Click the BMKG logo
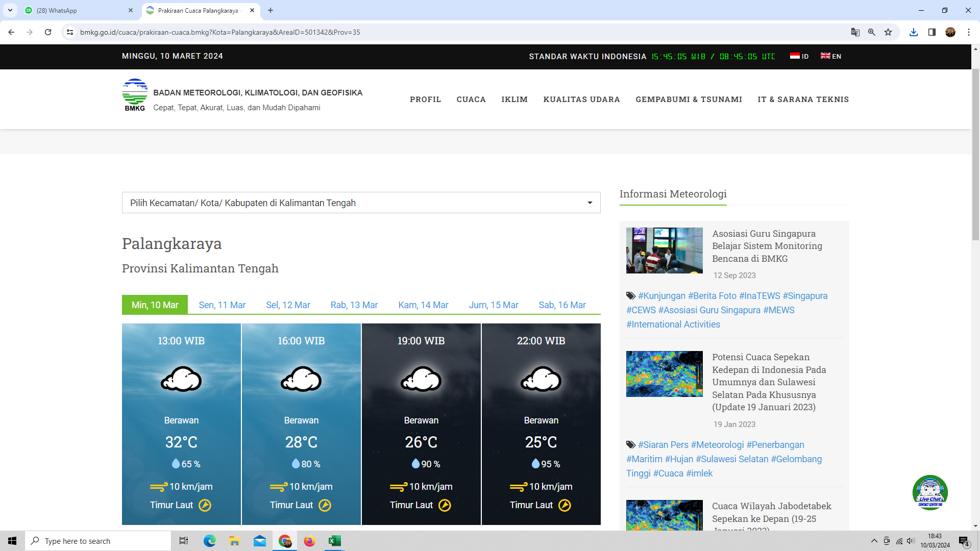The height and width of the screenshot is (551, 980). tap(135, 95)
